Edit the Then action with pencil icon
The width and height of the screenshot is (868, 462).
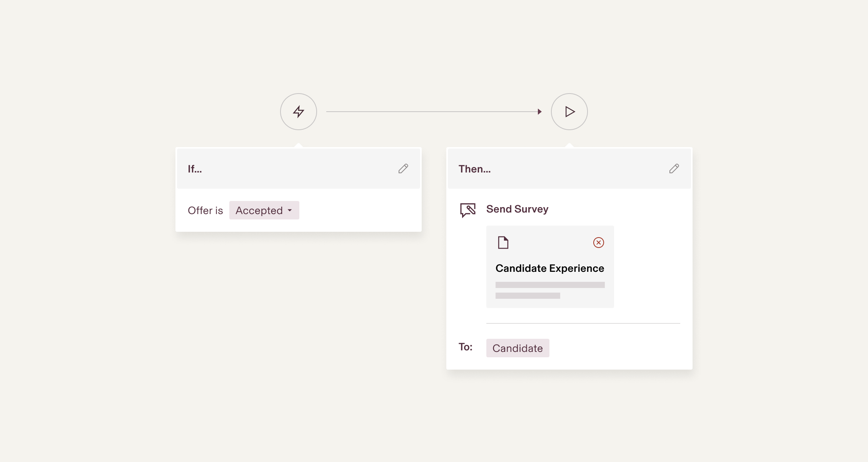tap(674, 169)
